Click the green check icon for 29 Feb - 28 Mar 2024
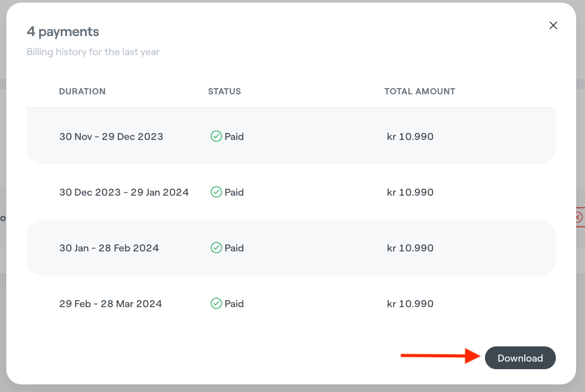Viewport: 585px width, 392px height. pyautogui.click(x=216, y=303)
